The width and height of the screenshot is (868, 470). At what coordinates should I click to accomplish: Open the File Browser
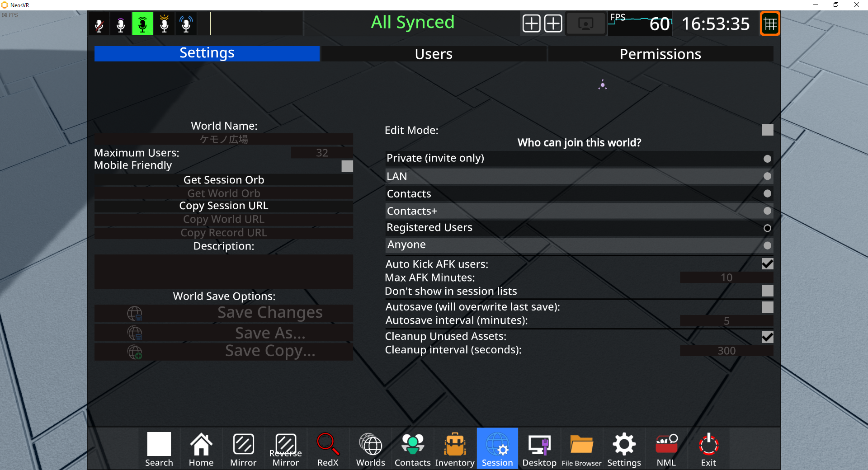[x=581, y=448]
